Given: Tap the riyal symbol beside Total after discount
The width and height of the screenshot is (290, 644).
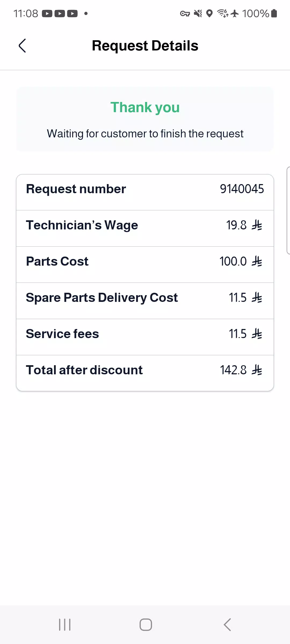Looking at the screenshot, I should pos(257,370).
